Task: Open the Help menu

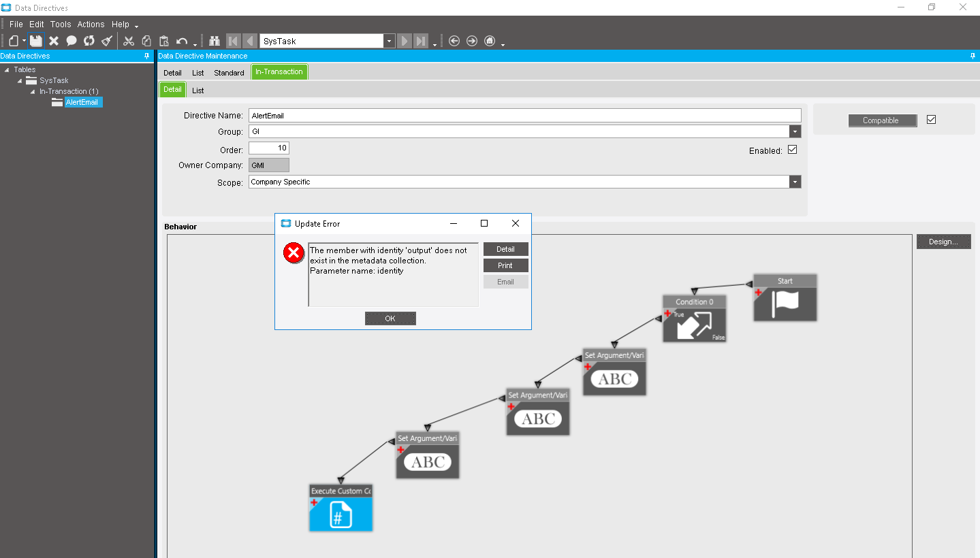Action: pyautogui.click(x=121, y=24)
